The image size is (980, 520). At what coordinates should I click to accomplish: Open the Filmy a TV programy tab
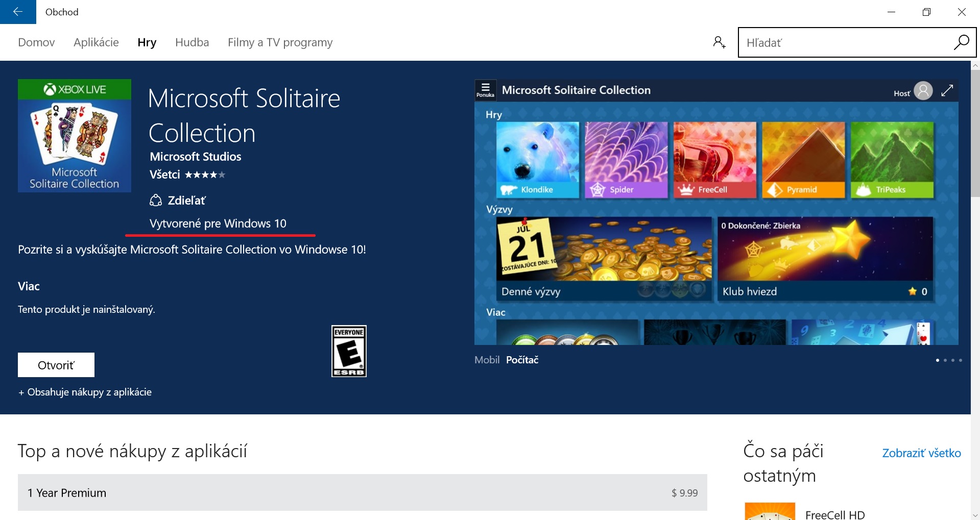(x=280, y=42)
